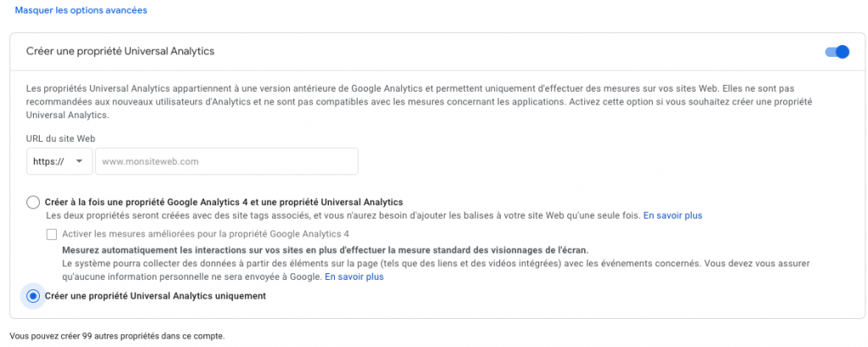
Task: Open 'En savoir plus' after the site tags sentence
Action: pyautogui.click(x=672, y=216)
